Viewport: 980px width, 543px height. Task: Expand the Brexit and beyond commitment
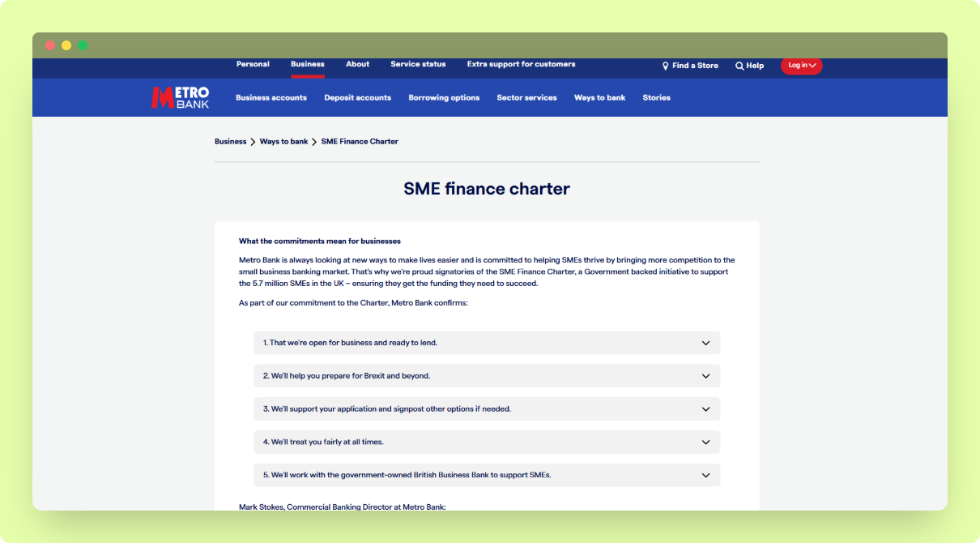487,376
